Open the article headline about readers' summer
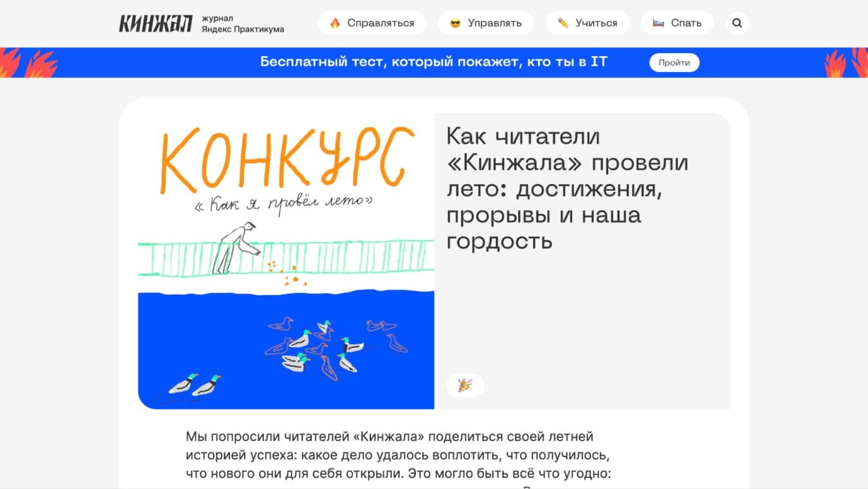Image resolution: width=868 pixels, height=489 pixels. [567, 188]
